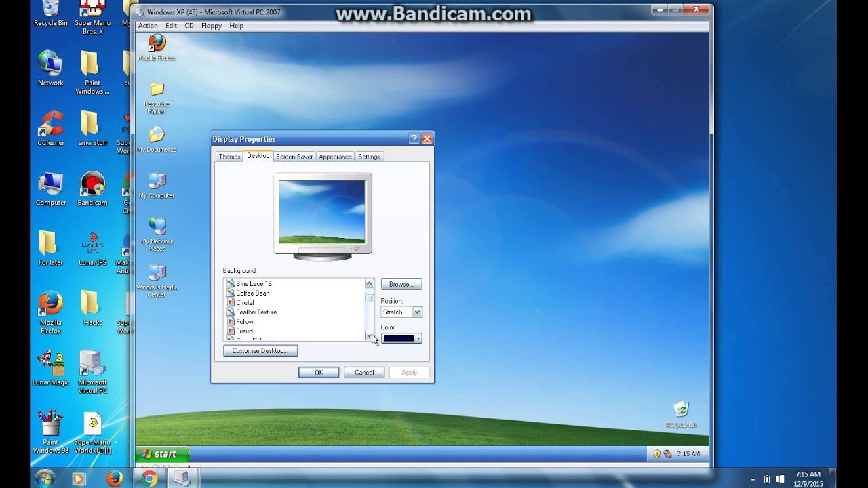Screen dimensions: 868x488
Task: Open the Action menu in Virtual PC
Action: (148, 26)
